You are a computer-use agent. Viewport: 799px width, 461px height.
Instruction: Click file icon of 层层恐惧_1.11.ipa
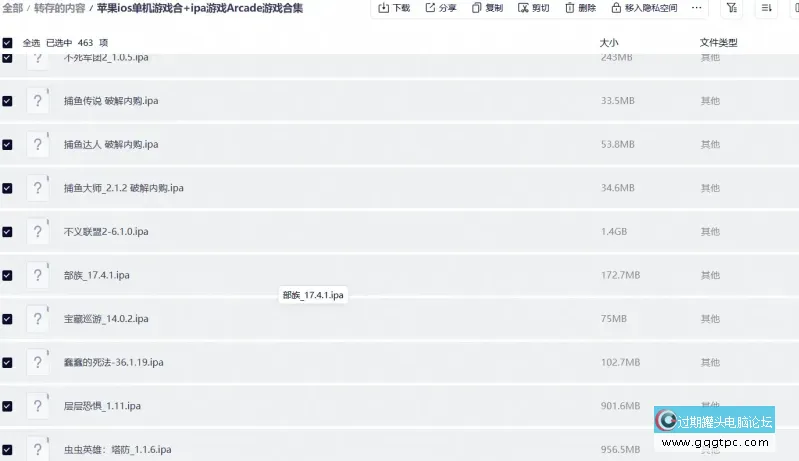(38, 406)
